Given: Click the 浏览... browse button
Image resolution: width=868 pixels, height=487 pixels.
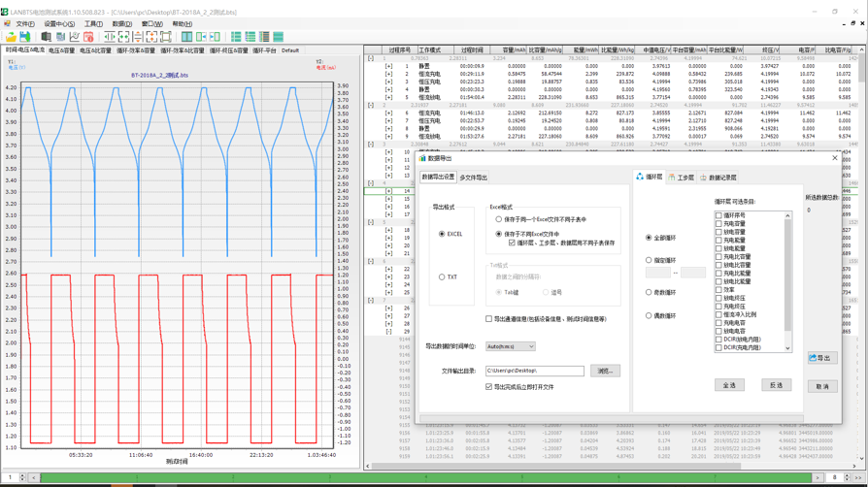Looking at the screenshot, I should point(605,371).
